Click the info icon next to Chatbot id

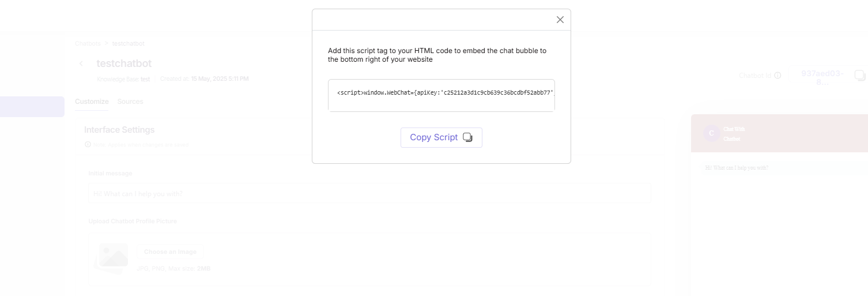778,76
